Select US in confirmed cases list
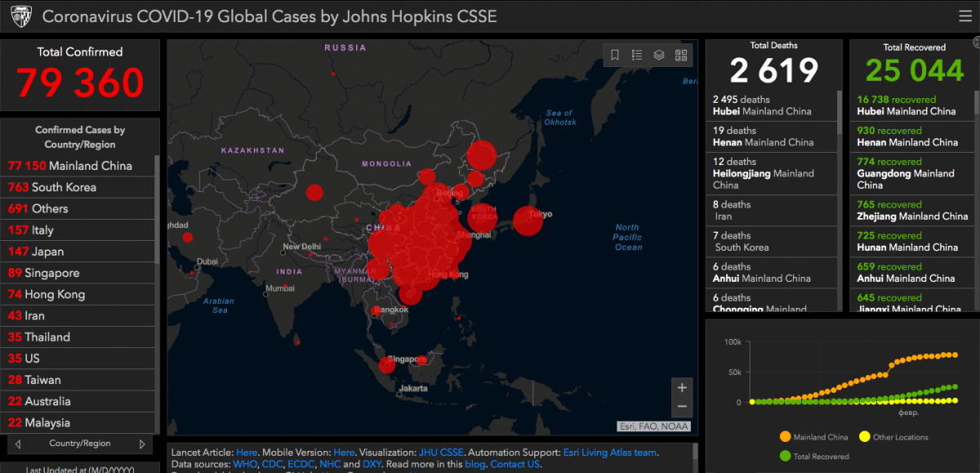Image resolution: width=980 pixels, height=473 pixels. click(x=78, y=358)
